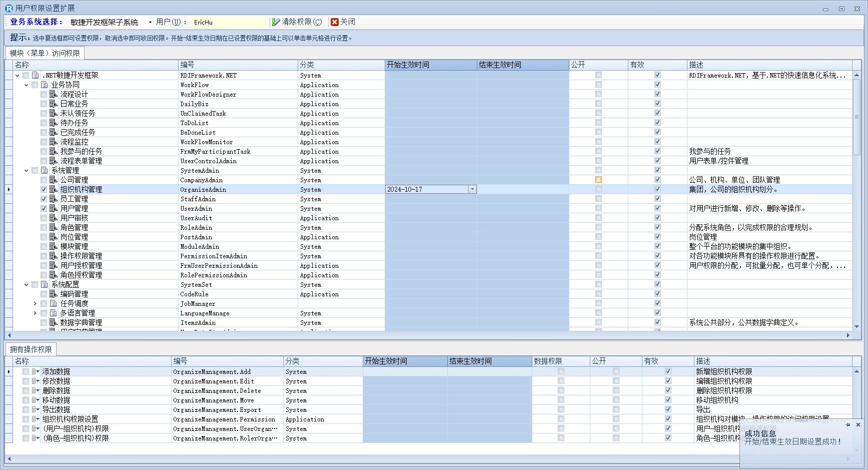
Task: Click the module icon next to 流程设计
Action: pos(53,95)
